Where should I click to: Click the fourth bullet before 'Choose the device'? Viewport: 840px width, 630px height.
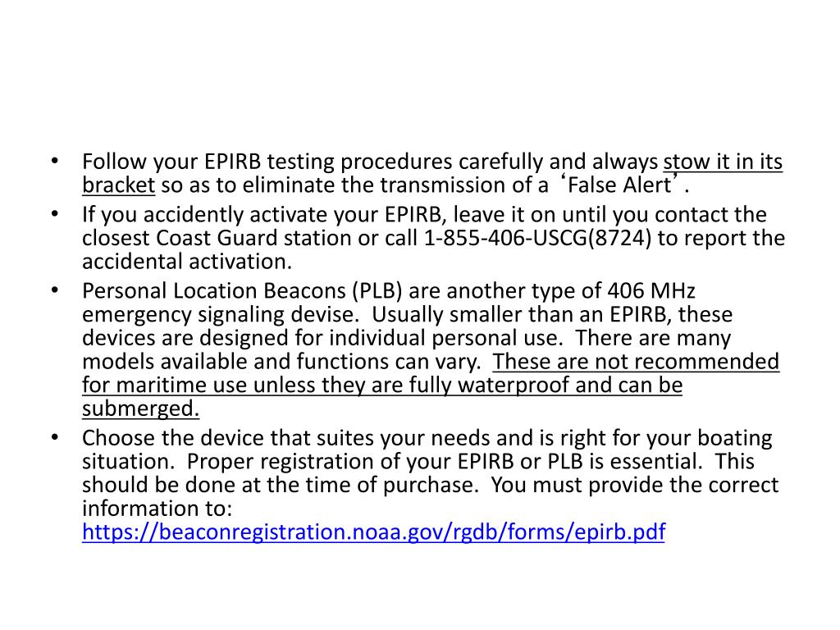55,437
